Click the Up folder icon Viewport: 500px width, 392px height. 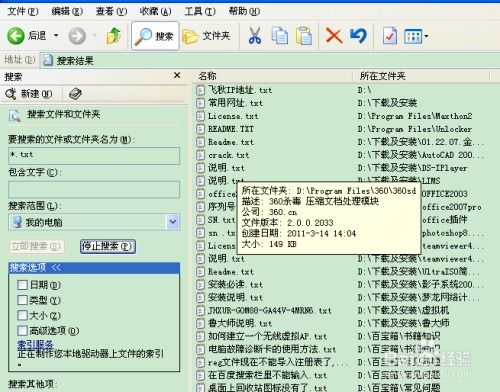pos(114,36)
